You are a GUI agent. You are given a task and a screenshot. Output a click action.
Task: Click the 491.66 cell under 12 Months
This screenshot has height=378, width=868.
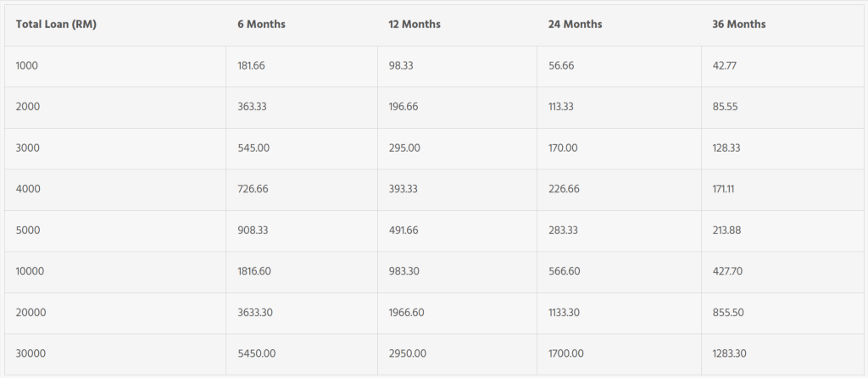click(403, 231)
